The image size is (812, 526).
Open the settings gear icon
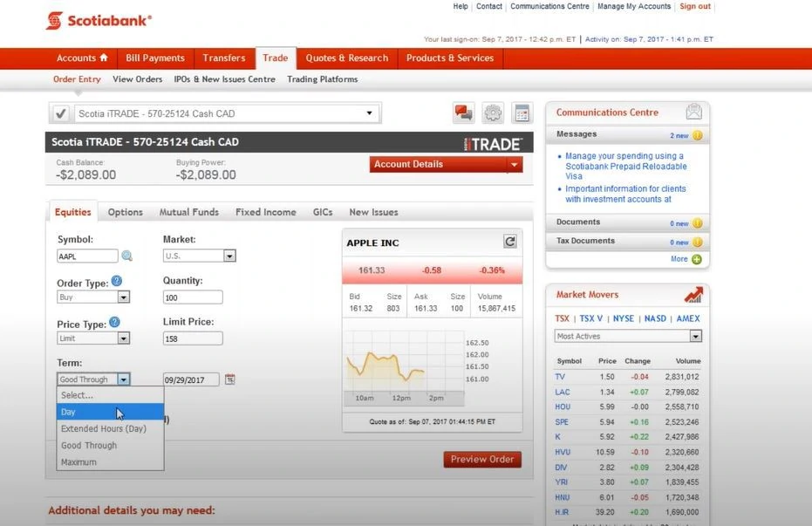coord(493,113)
